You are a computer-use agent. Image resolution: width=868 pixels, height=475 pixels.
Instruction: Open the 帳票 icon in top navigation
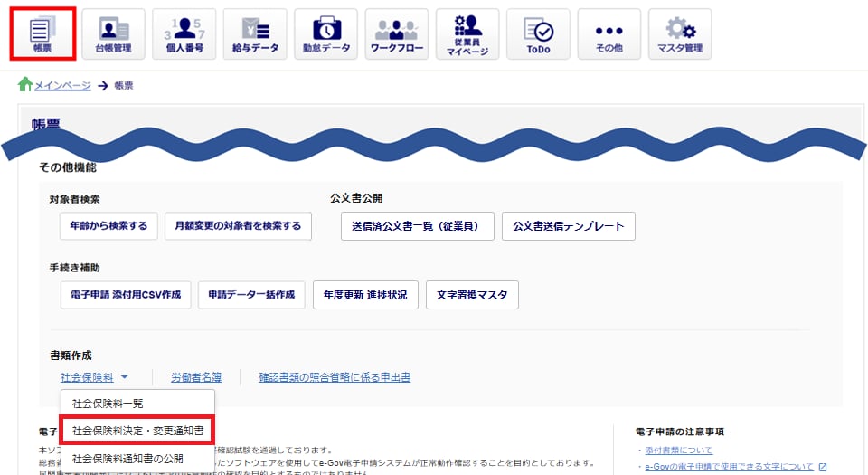(42, 34)
